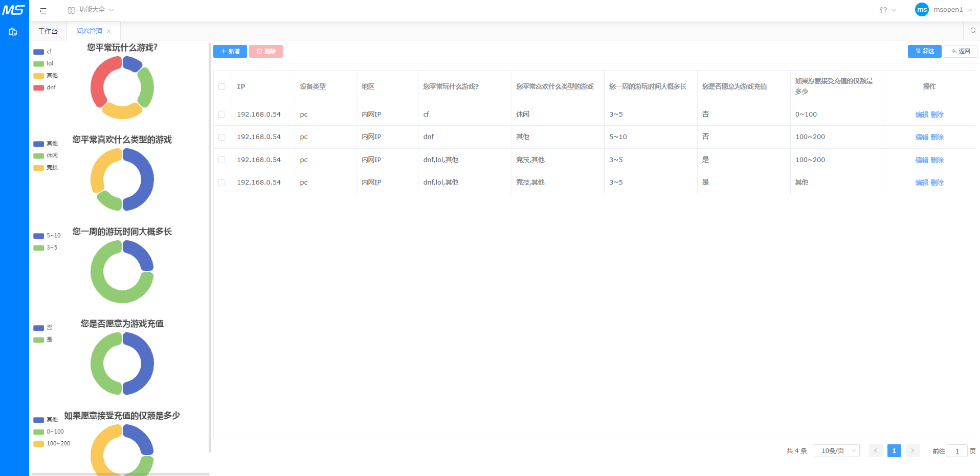Viewport: 980px width, 476px height.
Task: Go to previous page arrow
Action: (x=876, y=450)
